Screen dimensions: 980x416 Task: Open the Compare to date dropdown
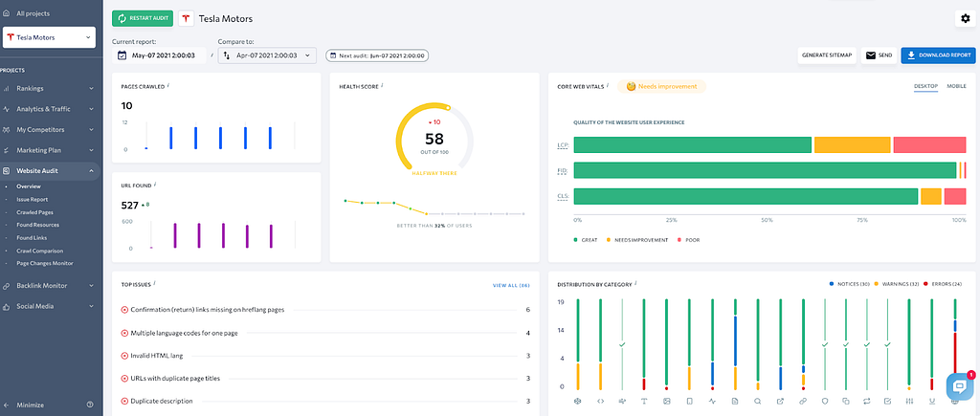(267, 55)
